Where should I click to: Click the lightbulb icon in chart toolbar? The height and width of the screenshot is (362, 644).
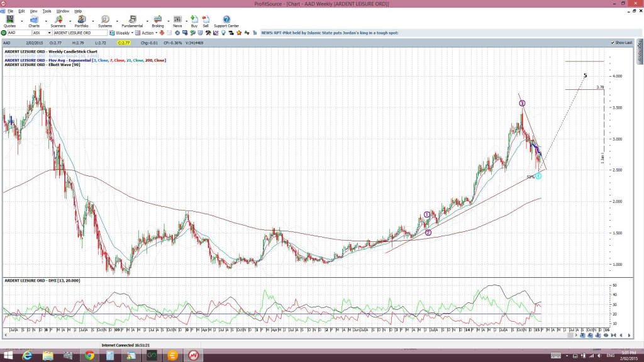(x=223, y=33)
